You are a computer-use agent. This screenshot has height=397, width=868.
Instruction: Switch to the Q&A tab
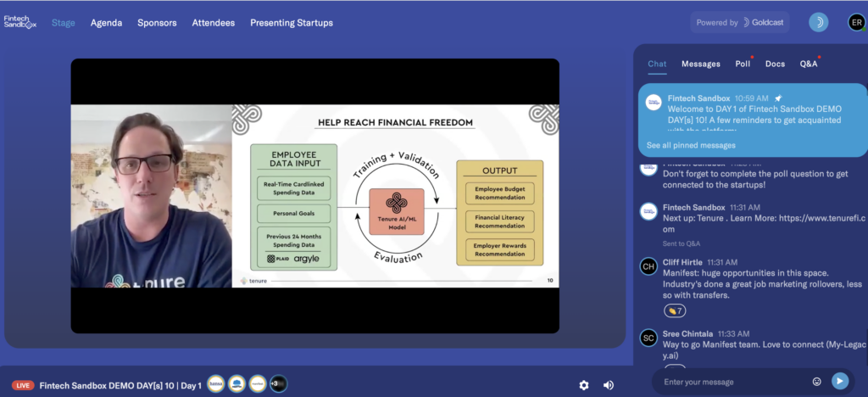click(808, 64)
